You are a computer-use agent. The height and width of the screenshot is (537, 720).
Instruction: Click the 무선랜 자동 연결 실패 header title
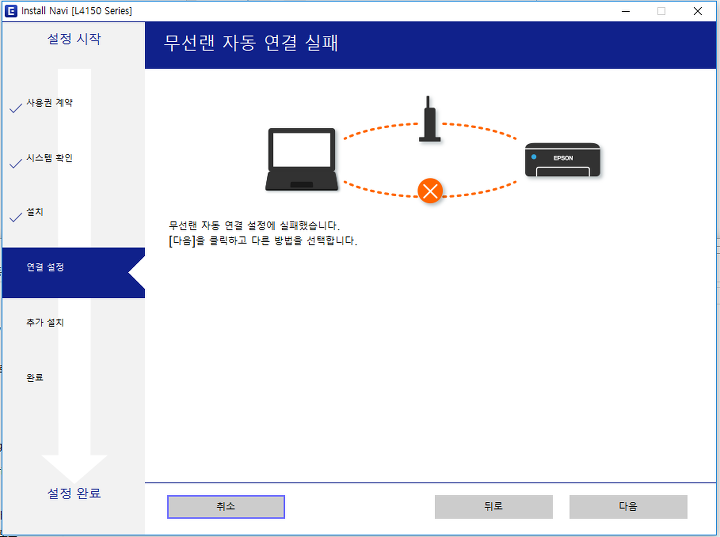251,43
